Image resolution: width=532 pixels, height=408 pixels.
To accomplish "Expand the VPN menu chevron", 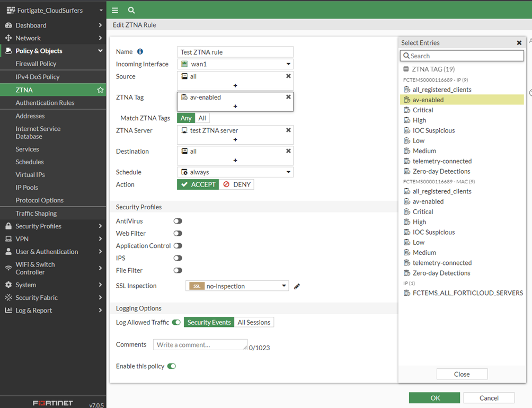I will point(100,239).
